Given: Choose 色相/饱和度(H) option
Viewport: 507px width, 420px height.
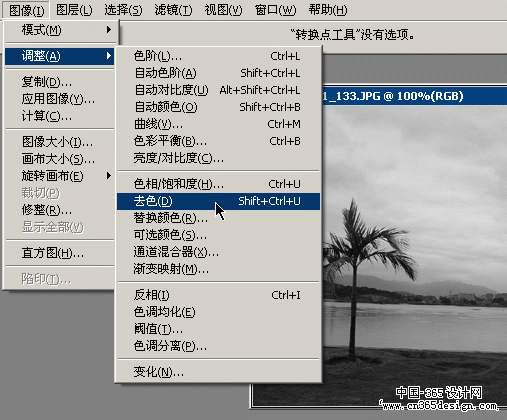Looking at the screenshot, I should [x=218, y=184].
